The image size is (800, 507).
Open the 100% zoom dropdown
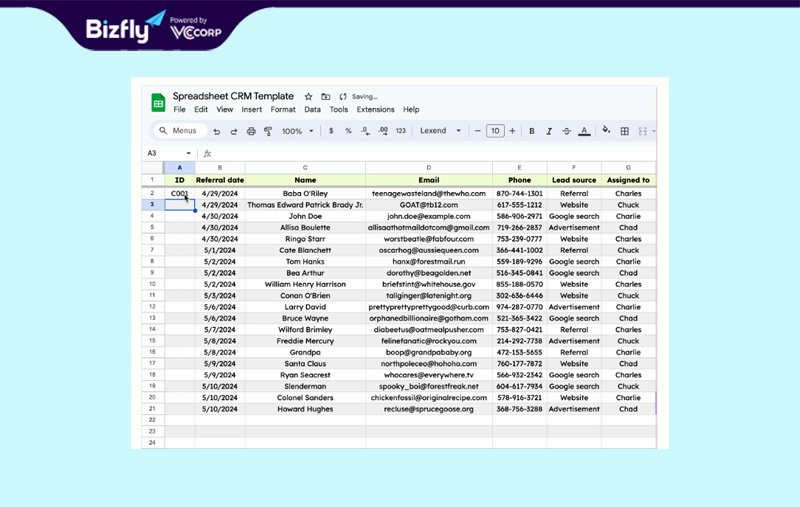297,131
